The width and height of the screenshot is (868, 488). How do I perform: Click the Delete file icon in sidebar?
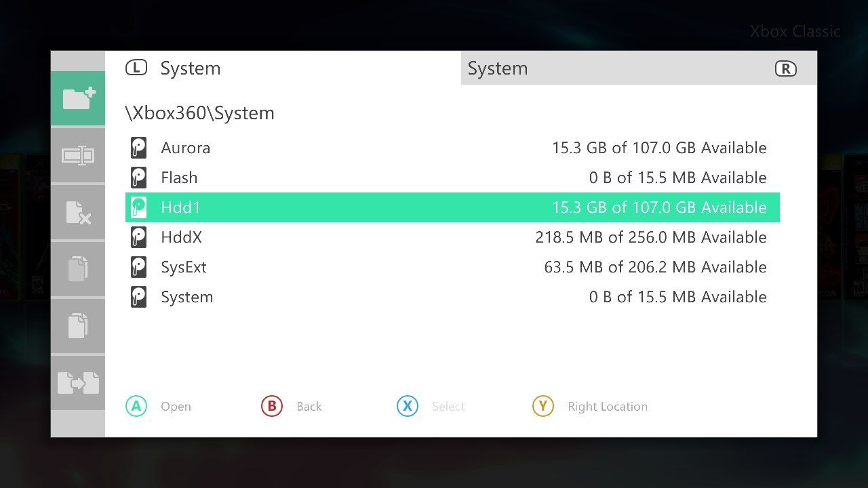coord(78,212)
